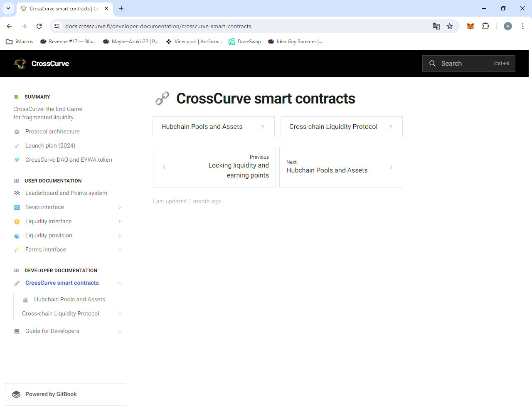Expand the Swap interface section
The width and height of the screenshot is (532, 409).
click(120, 207)
